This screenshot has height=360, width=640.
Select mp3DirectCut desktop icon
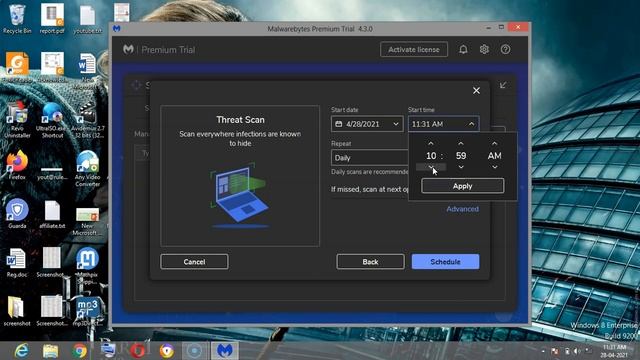[x=87, y=312]
